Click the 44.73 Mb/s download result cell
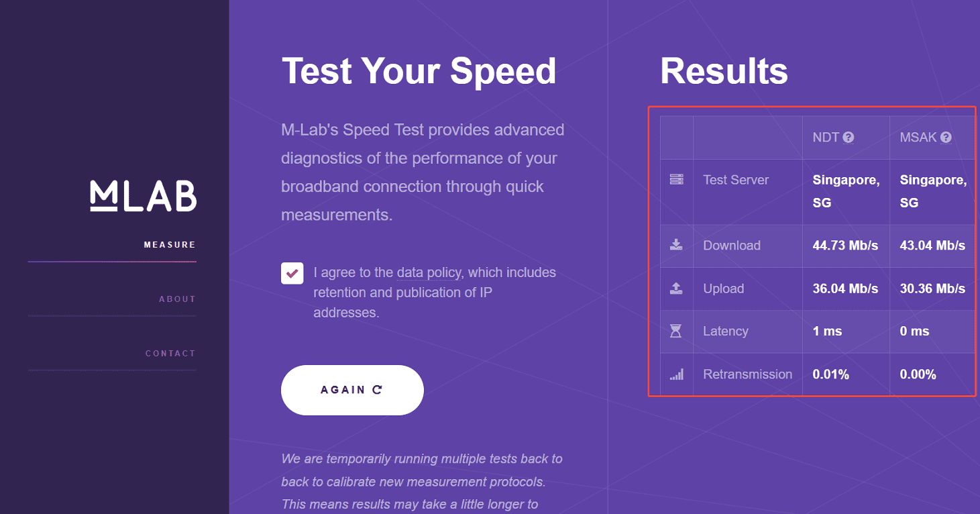Viewport: 980px width, 514px height. point(845,246)
